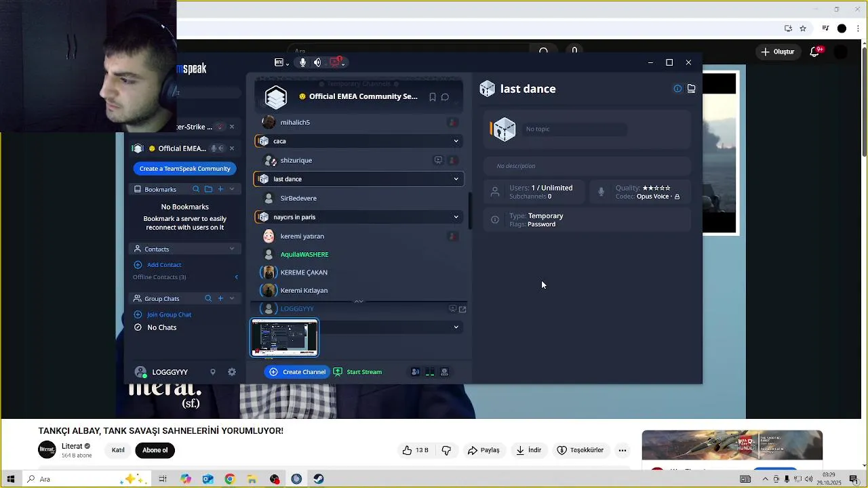Select user AquilaWASHERE
868x488 pixels.
click(304, 254)
